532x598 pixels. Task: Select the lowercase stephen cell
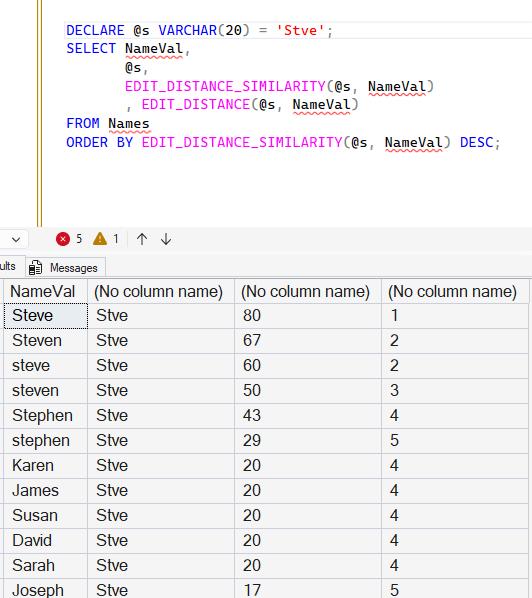click(46, 441)
